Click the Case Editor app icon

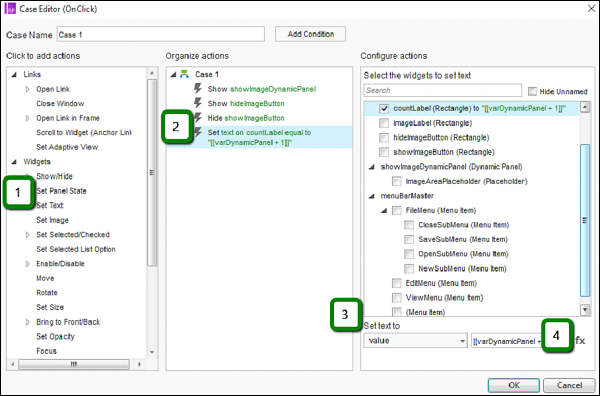tap(10, 8)
